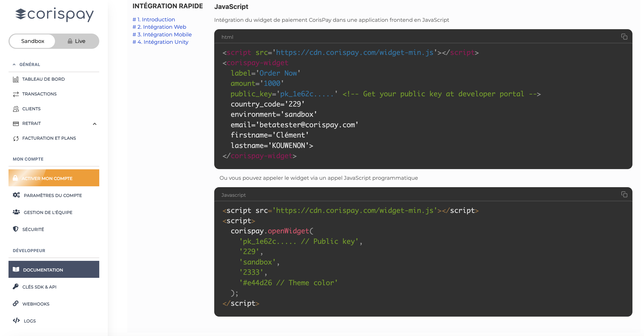
Task: Copy the Javascript code snippet
Action: pyautogui.click(x=624, y=194)
